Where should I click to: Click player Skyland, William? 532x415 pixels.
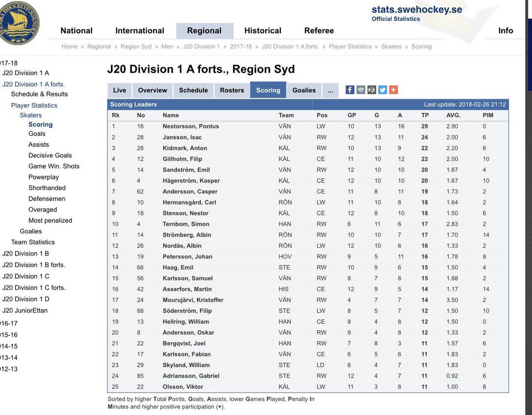click(186, 365)
